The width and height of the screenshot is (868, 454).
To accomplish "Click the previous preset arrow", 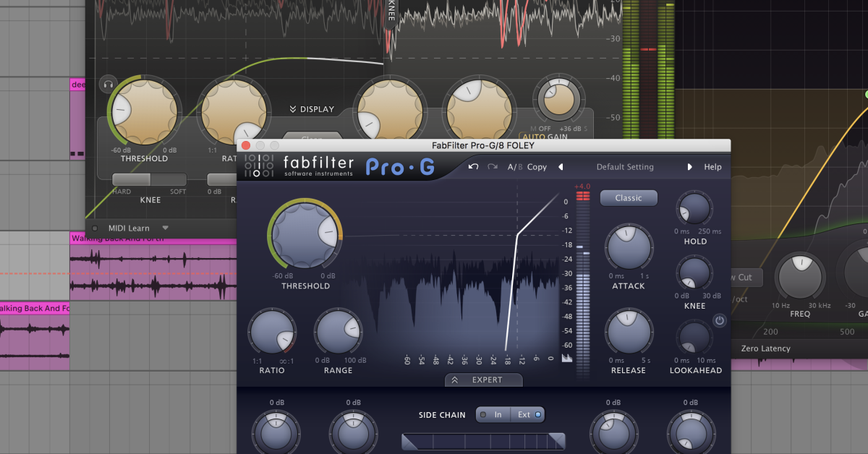I will (x=560, y=167).
